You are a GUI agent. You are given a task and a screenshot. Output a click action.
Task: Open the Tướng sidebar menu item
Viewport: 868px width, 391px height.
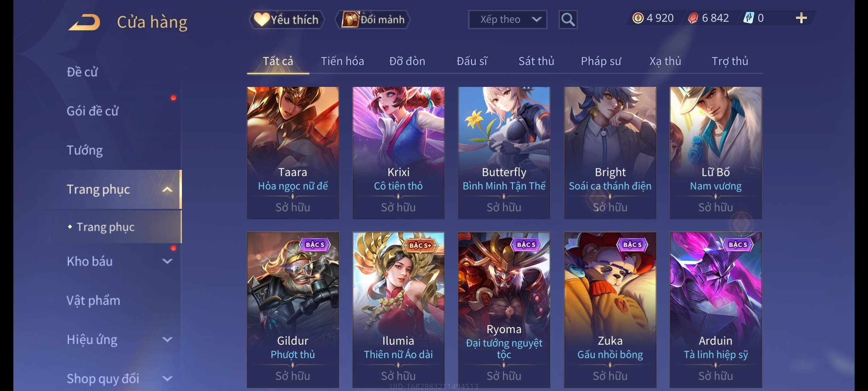coord(85,150)
